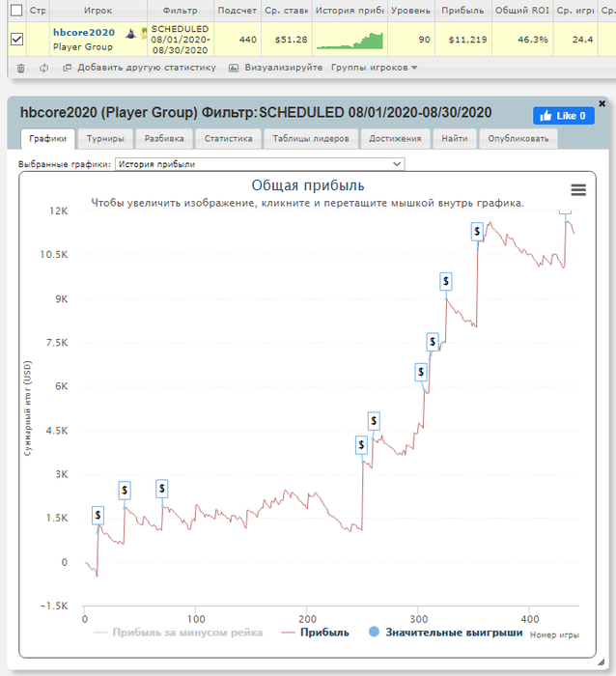
Task: Expand the Группы игроков dropdown
Action: click(375, 68)
